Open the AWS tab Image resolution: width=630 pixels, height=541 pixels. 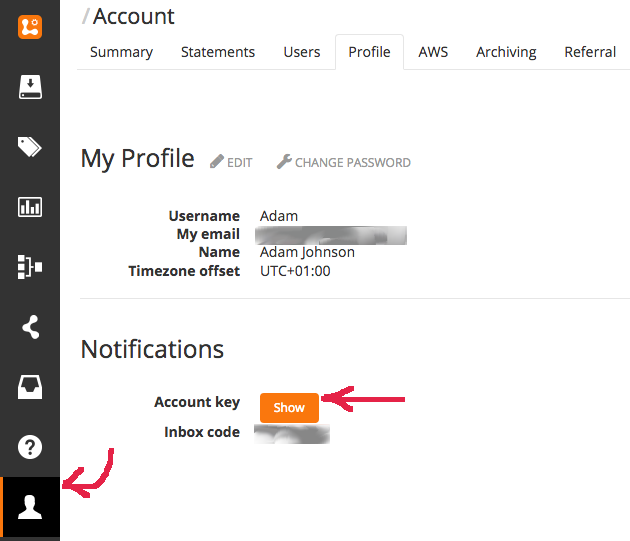click(x=433, y=52)
